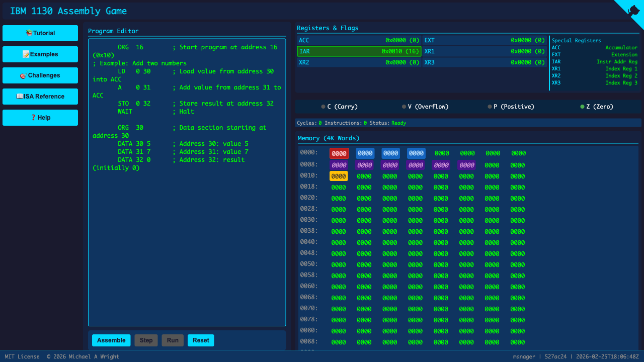The width and height of the screenshot is (644, 362).
Task: Select the XR2 register row
Action: coord(359,62)
